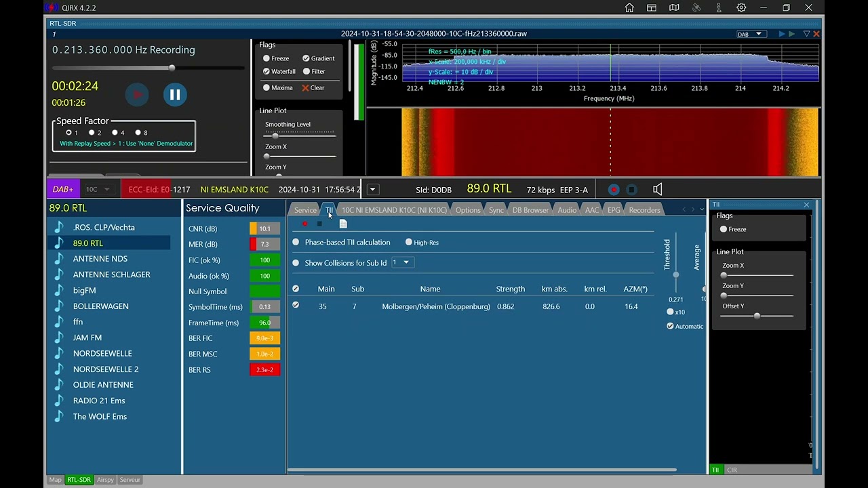The height and width of the screenshot is (488, 868).
Task: Enable Freeze in the TII side panel
Action: tap(724, 229)
